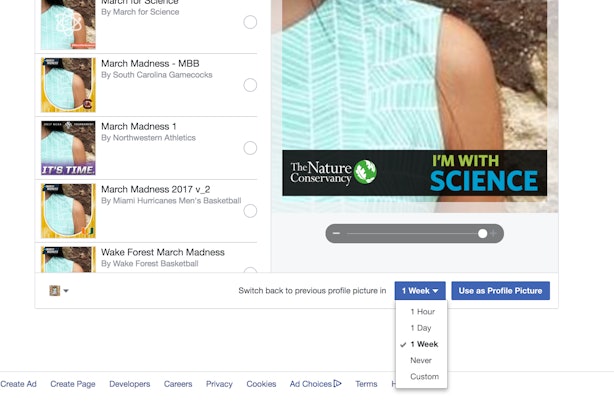Screen dimensions: 614x401
Task: Click the March Madness 2017 v_2 title
Action: (x=155, y=190)
